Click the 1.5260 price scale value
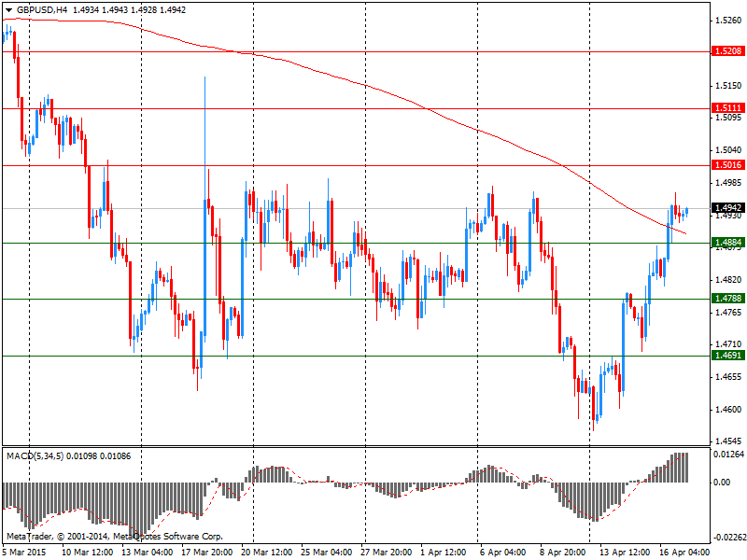The height and width of the screenshot is (560, 747). 728,21
